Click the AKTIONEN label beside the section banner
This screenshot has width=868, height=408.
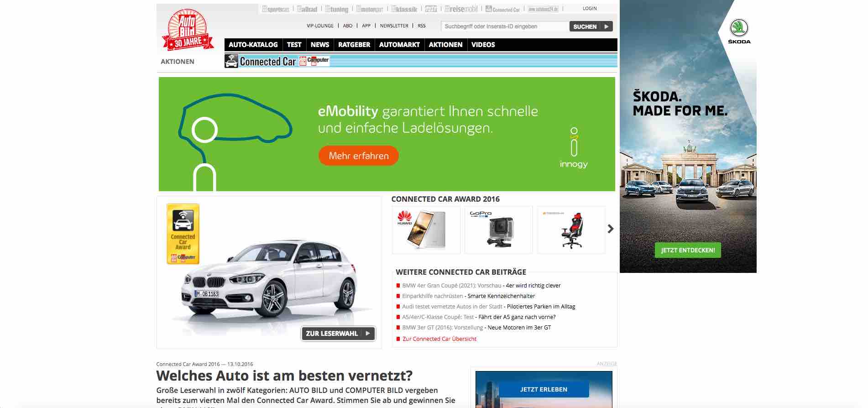point(178,62)
